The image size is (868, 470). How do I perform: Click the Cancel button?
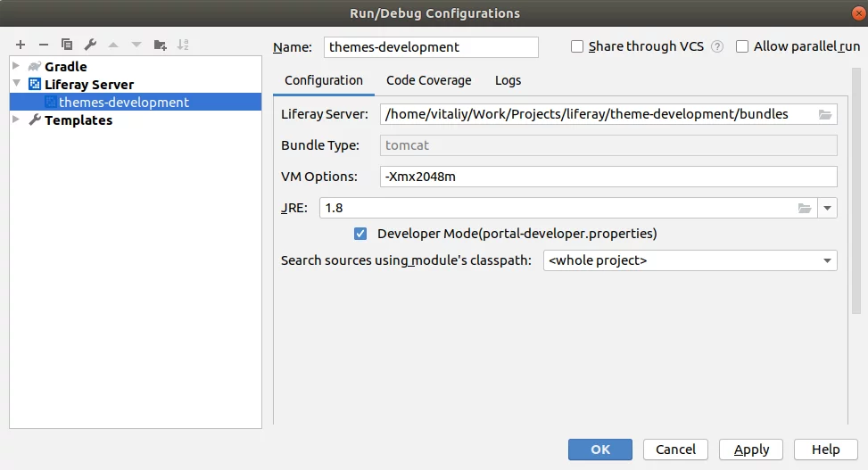coord(675,449)
